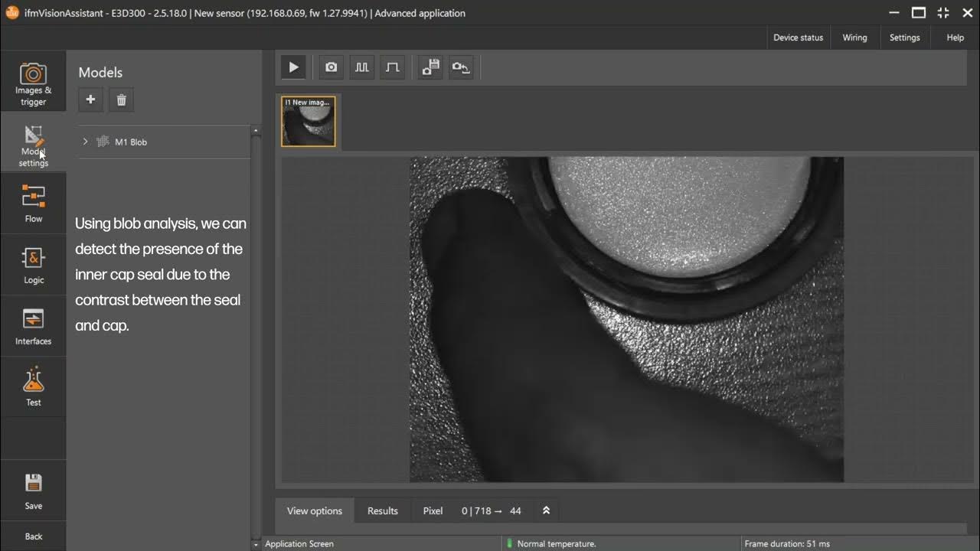Click the camera restore image icon
Screen dimensions: 980x551
[461, 67]
